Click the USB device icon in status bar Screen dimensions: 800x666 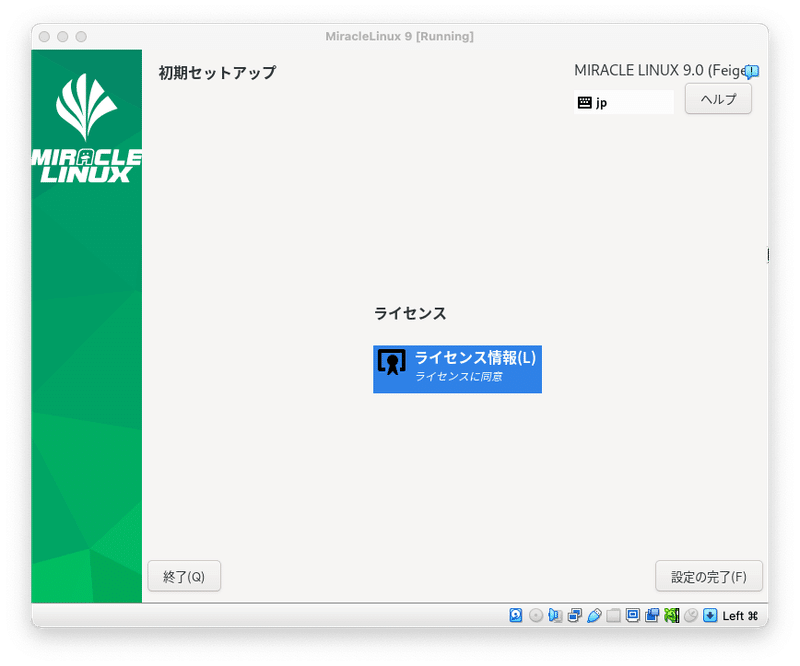click(x=594, y=615)
